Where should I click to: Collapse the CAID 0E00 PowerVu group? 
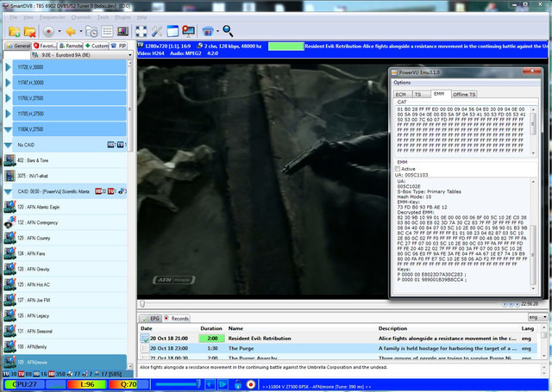8,191
